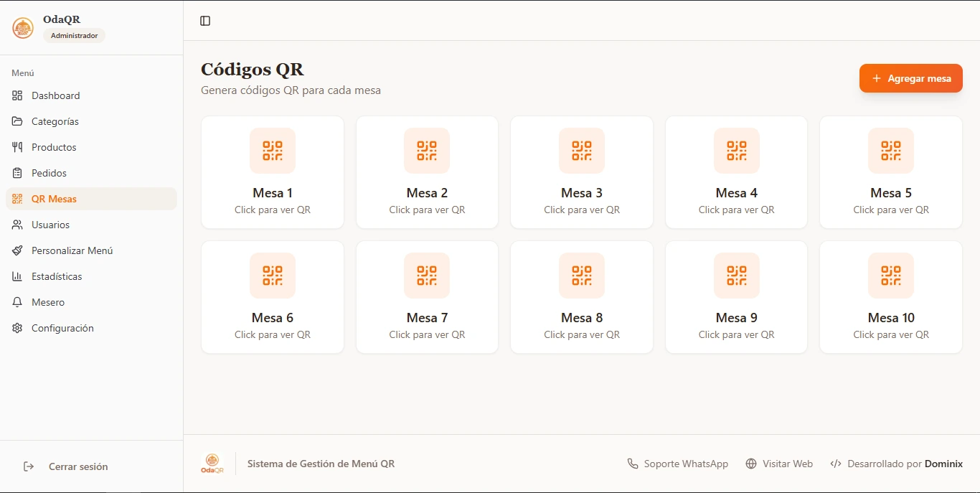This screenshot has width=980, height=493.
Task: Click the Mesa 9 title text
Action: coord(737,318)
